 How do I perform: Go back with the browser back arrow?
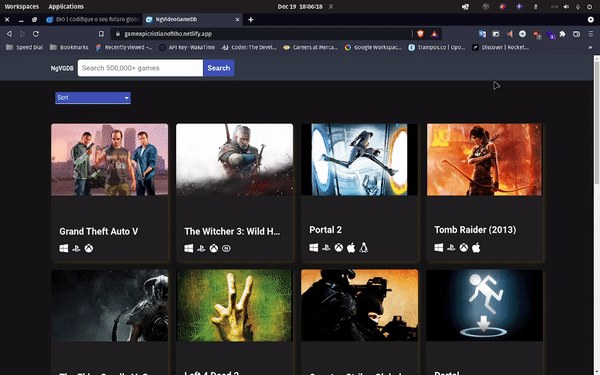[9, 34]
